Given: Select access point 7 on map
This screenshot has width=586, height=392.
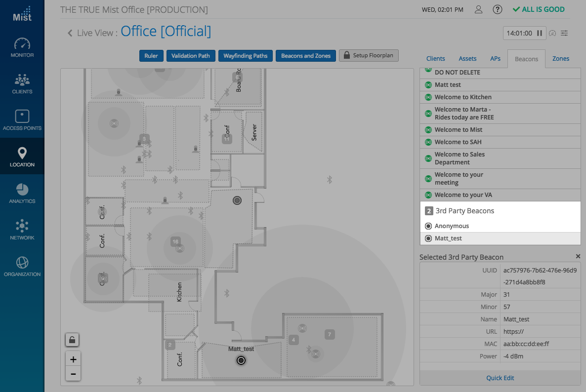Looking at the screenshot, I should (x=329, y=335).
